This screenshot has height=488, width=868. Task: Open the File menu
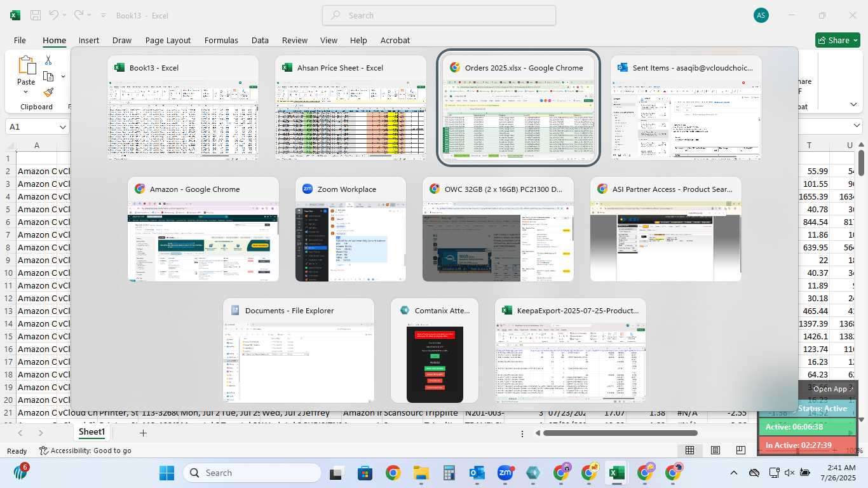[x=20, y=40]
